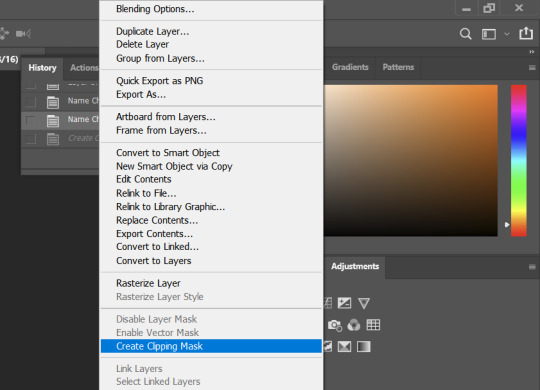Add a Color Lookup adjustment layer
The height and width of the screenshot is (390, 540).
[373, 325]
